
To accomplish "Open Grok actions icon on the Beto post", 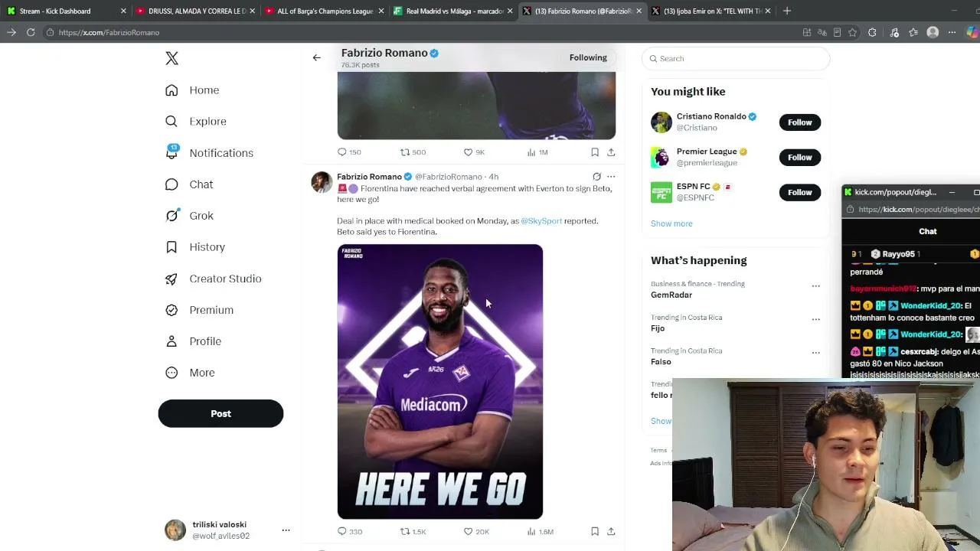I will tap(596, 177).
